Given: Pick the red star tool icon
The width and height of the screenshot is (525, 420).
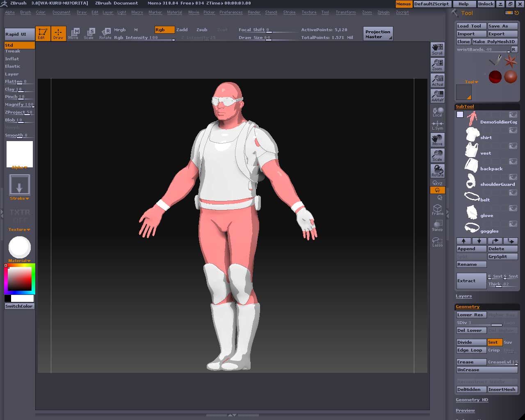Looking at the screenshot, I should (x=511, y=62).
